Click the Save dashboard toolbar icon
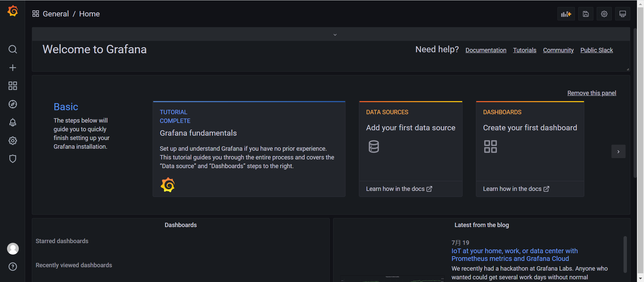This screenshot has width=644, height=282. 586,14
